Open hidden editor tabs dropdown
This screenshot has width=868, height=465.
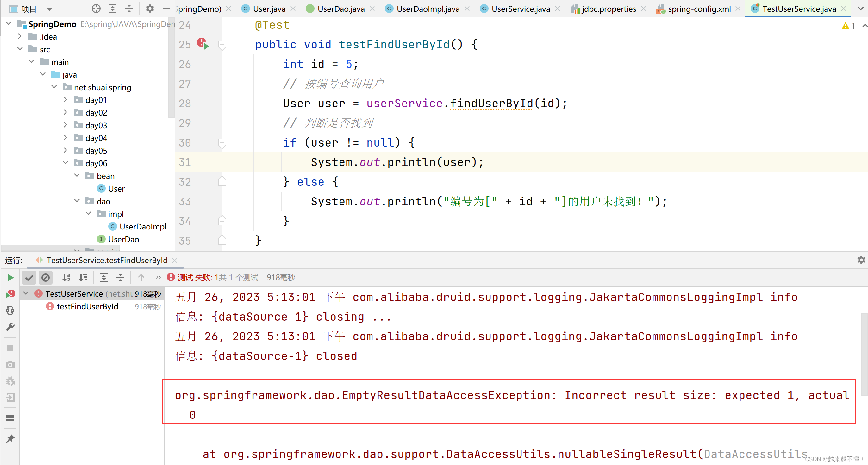tap(860, 9)
